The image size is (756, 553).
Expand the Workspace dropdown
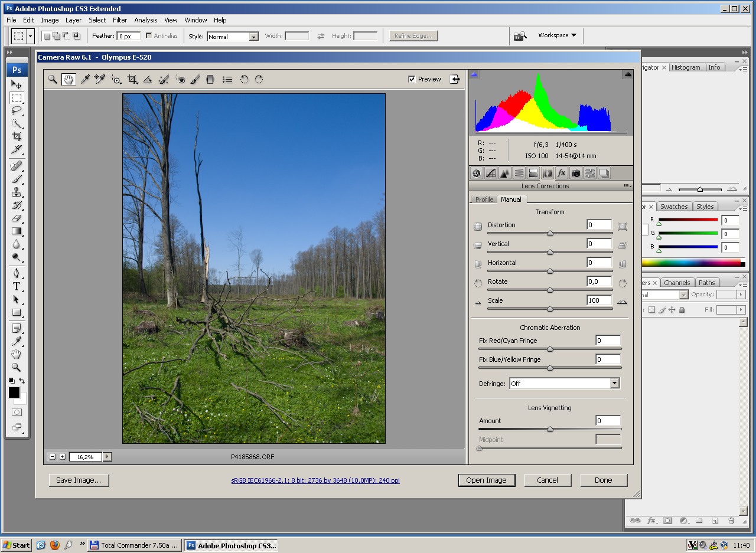point(557,35)
